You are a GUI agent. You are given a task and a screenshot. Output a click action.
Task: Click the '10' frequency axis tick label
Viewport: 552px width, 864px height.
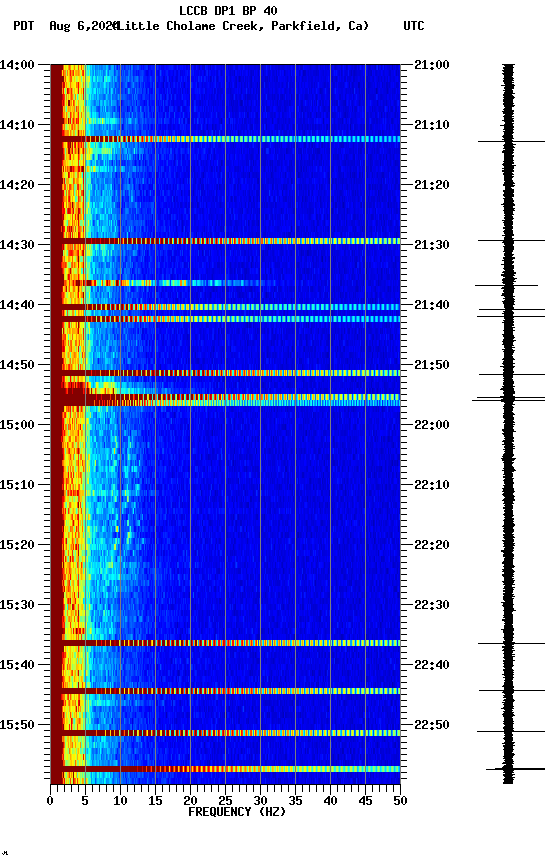click(120, 801)
